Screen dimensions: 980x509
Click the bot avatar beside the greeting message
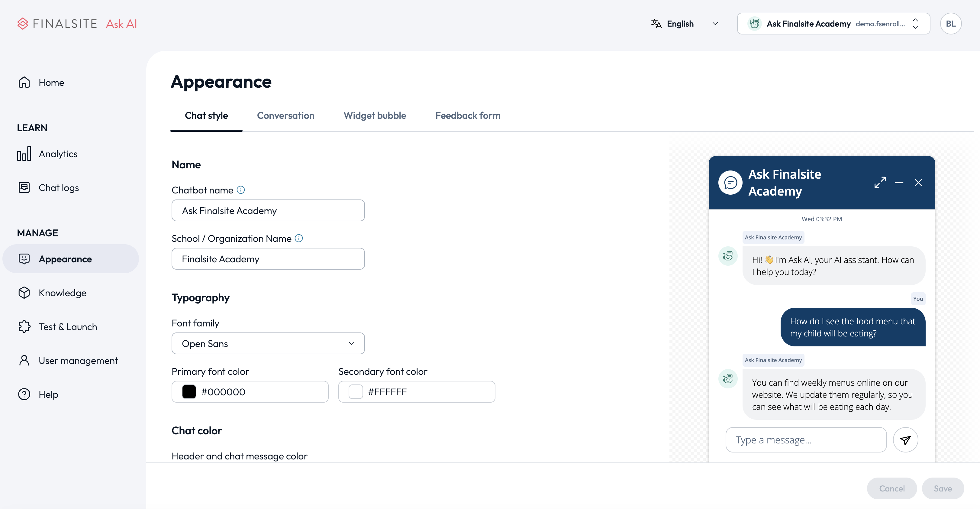click(x=728, y=256)
